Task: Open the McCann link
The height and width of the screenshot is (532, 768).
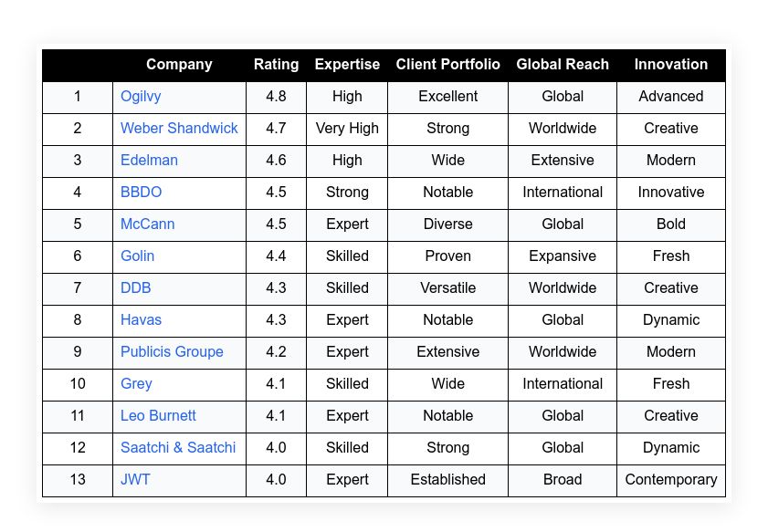Action: (147, 224)
